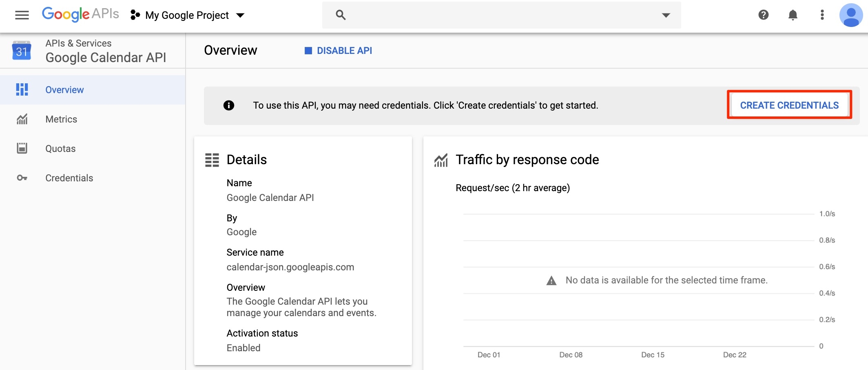Click the Google APIs logo
The height and width of the screenshot is (370, 868).
click(80, 14)
